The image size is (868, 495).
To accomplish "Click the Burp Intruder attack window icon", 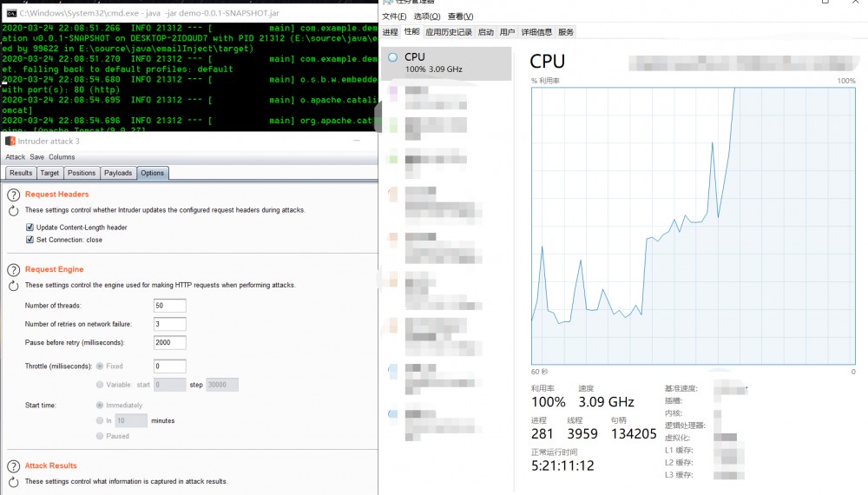I will 10,142.
